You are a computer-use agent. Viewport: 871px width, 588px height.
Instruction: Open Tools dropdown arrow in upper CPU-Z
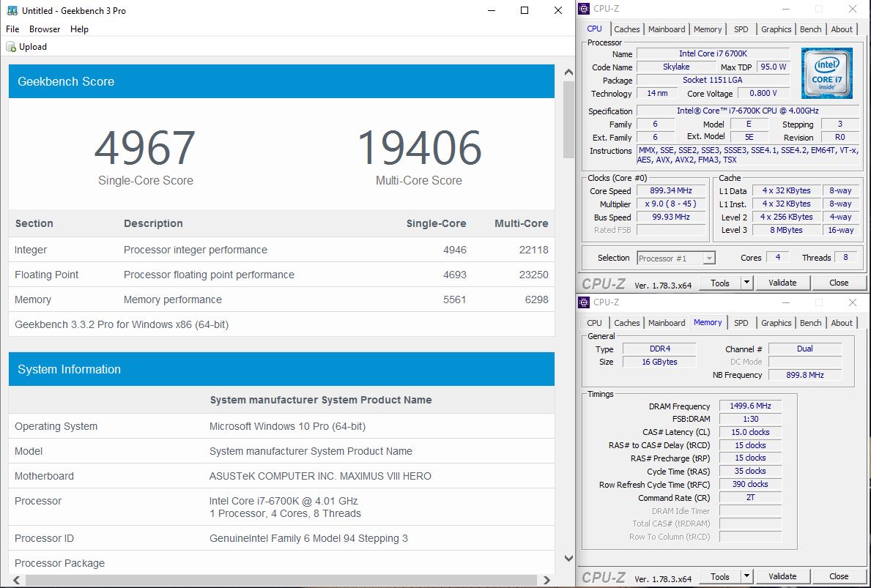point(746,283)
